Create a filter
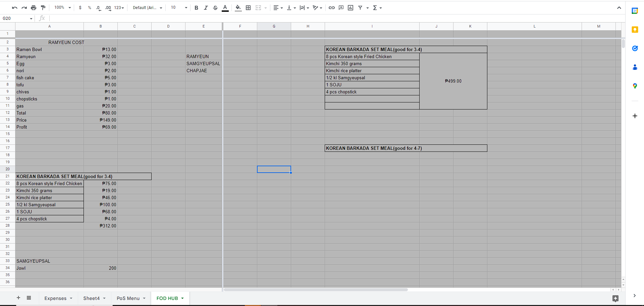The height and width of the screenshot is (306, 644). (360, 8)
